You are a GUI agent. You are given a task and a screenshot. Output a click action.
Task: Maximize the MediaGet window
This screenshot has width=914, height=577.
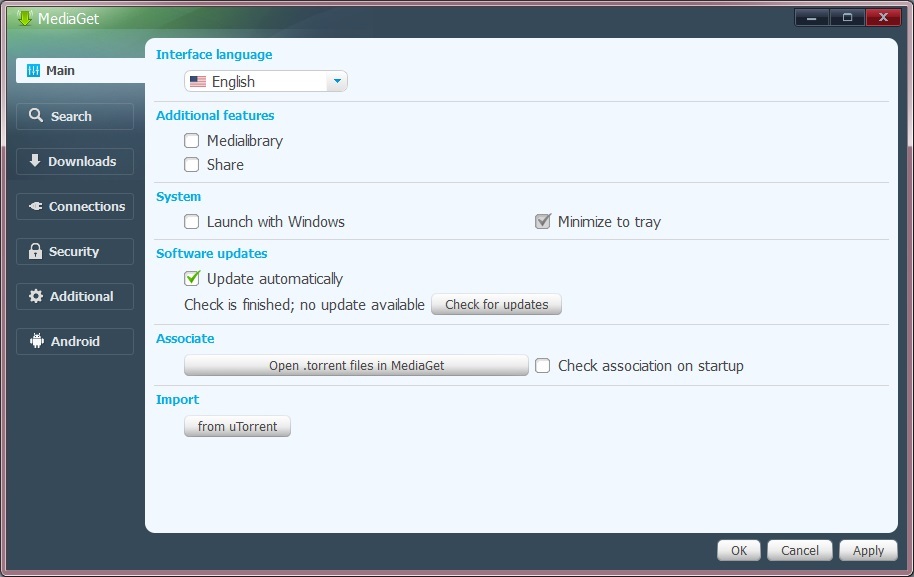[x=847, y=17]
